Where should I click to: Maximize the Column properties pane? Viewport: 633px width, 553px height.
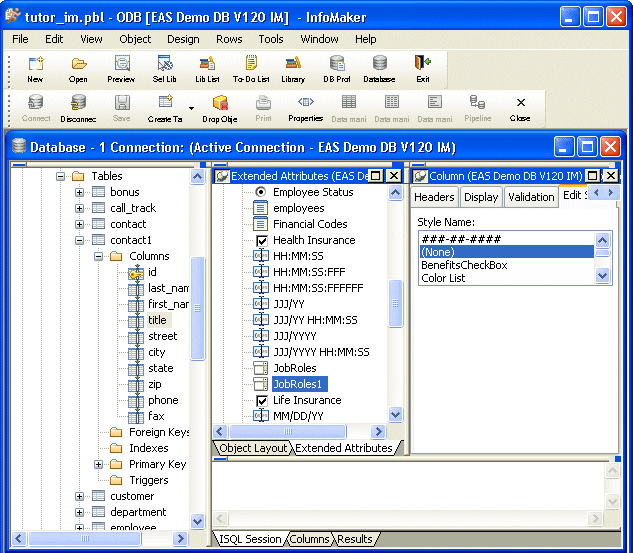(x=592, y=176)
